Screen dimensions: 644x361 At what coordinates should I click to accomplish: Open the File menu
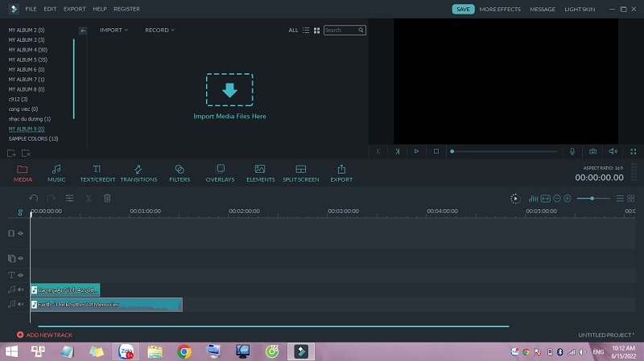tap(31, 9)
